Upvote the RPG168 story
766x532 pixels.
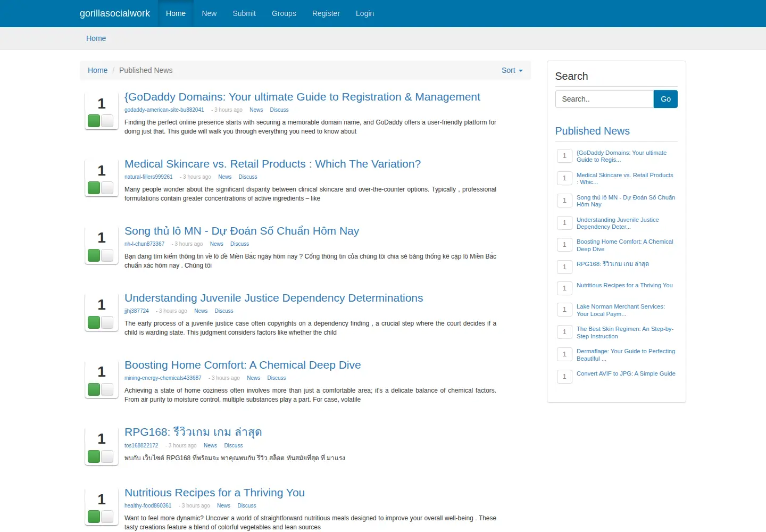pyautogui.click(x=94, y=456)
